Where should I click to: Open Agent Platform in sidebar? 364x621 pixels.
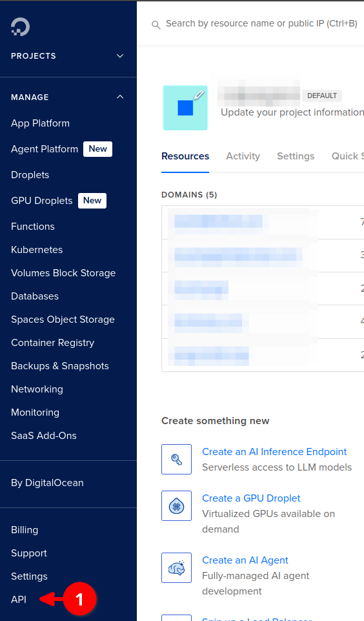pos(45,149)
